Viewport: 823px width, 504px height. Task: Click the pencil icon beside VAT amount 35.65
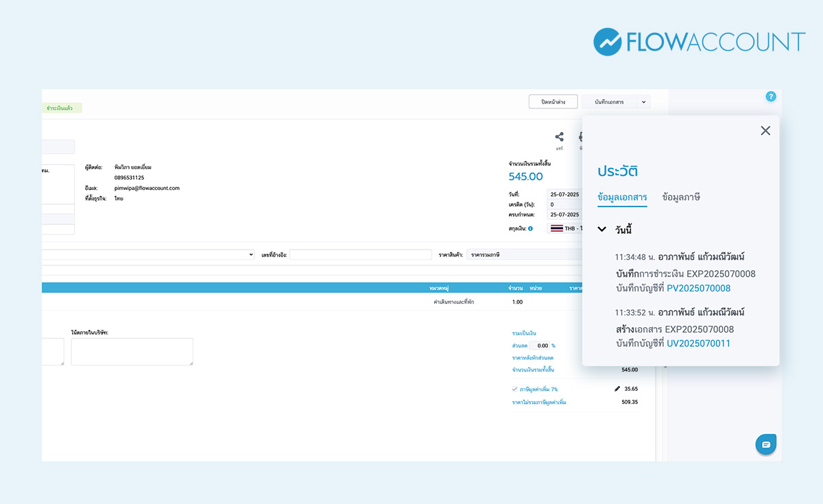[x=617, y=389]
